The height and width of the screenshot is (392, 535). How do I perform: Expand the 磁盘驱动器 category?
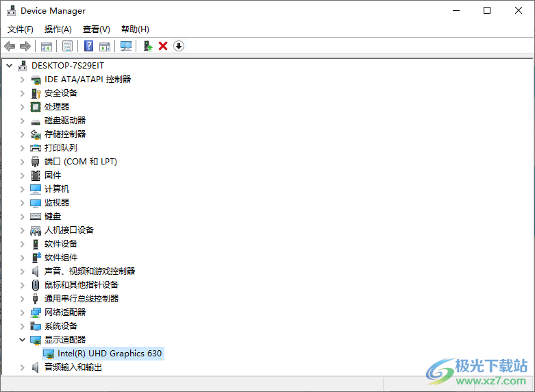[22, 121]
